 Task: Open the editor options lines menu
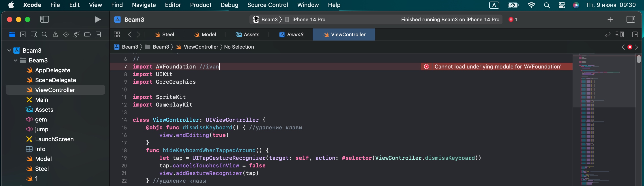point(620,34)
